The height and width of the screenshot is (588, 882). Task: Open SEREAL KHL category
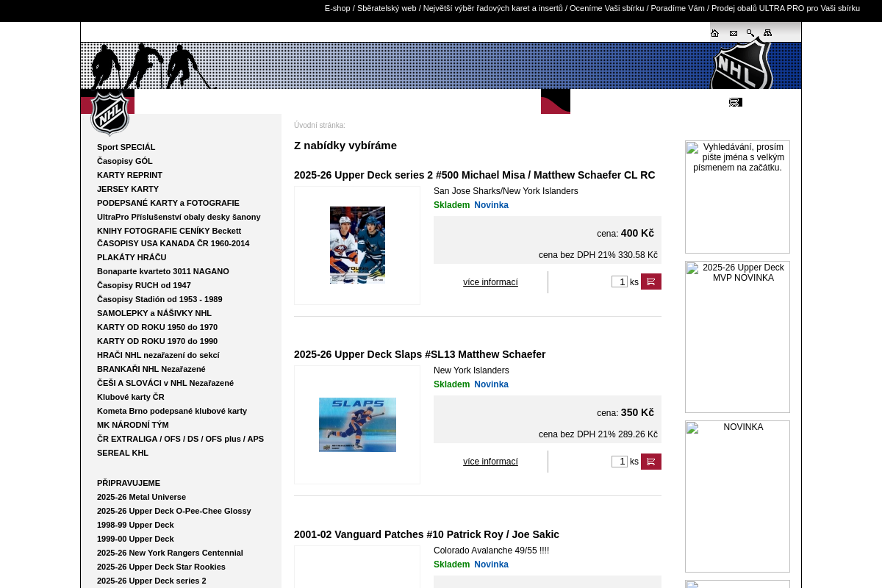[x=123, y=453]
